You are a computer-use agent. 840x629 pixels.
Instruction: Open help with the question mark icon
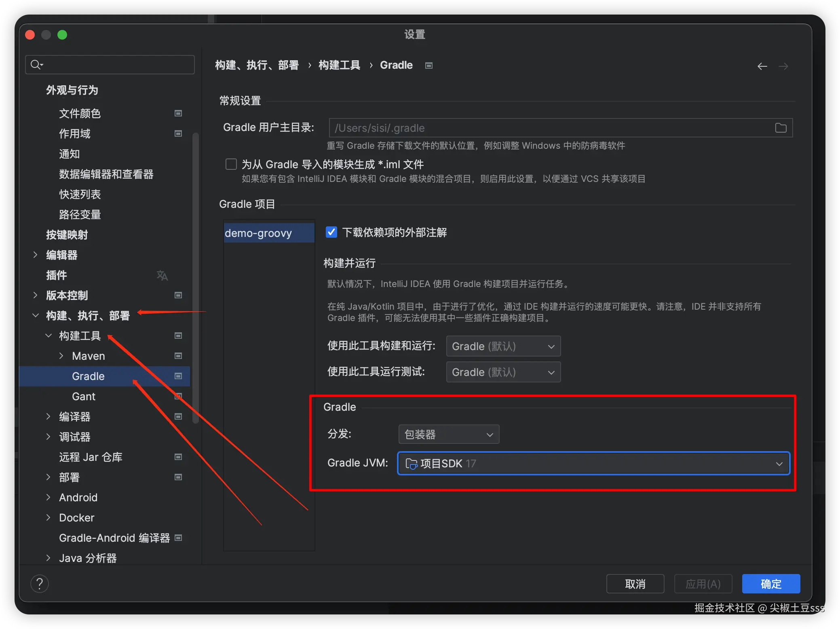tap(40, 584)
